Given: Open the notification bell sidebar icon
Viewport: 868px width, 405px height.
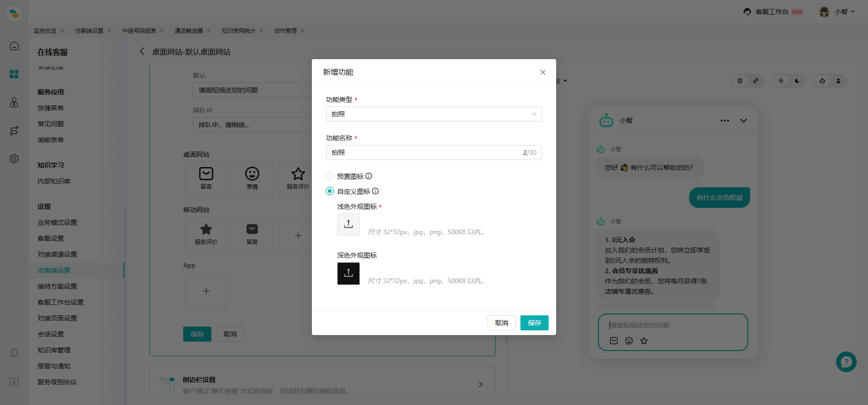Looking at the screenshot, I should [x=14, y=353].
